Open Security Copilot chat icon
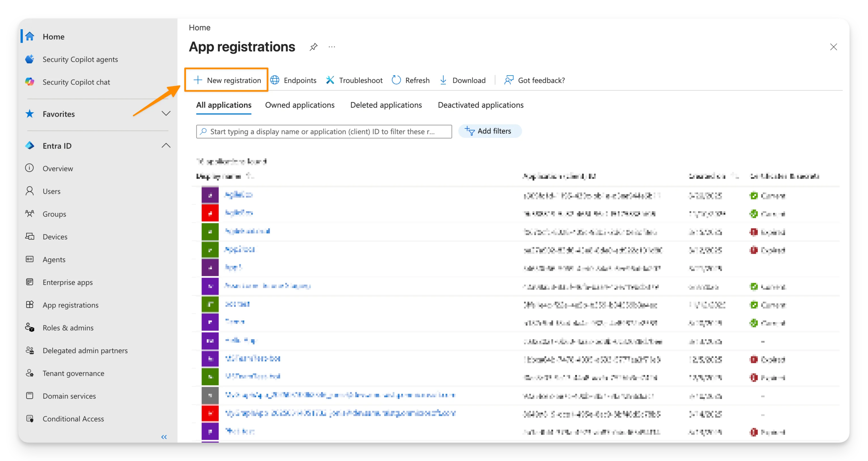The image size is (868, 461). (30, 82)
